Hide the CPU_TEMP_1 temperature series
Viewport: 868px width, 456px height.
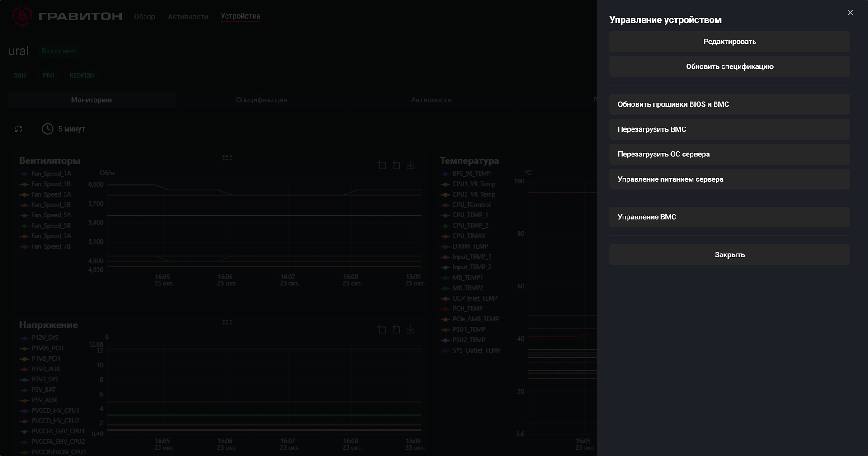(470, 215)
